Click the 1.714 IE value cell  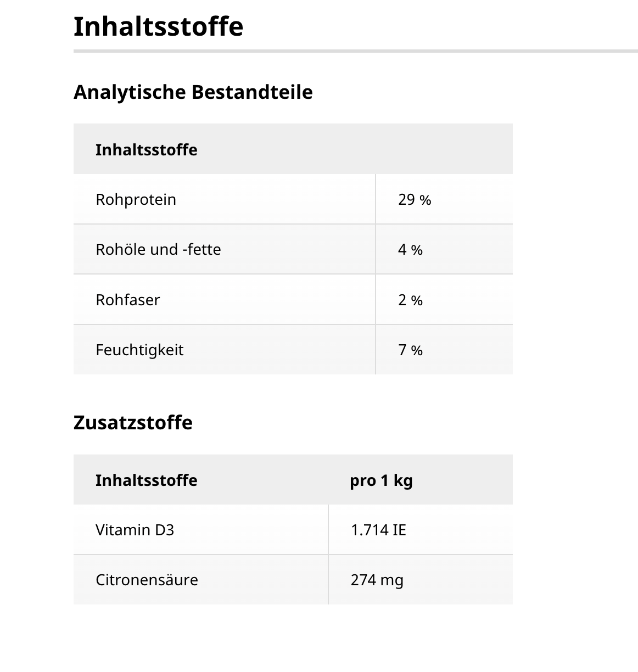pos(378,530)
